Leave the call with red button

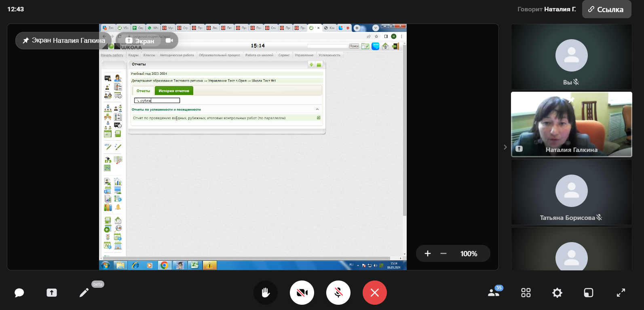click(374, 293)
